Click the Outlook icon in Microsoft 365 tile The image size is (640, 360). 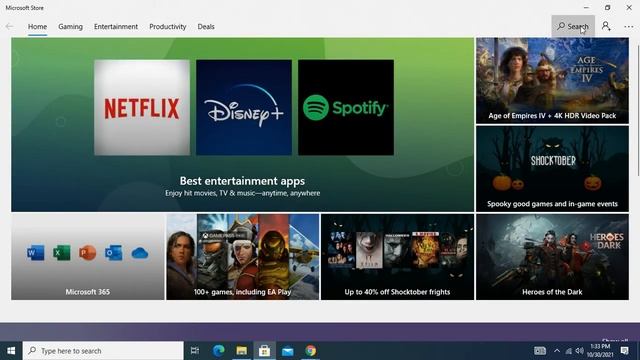point(113,253)
